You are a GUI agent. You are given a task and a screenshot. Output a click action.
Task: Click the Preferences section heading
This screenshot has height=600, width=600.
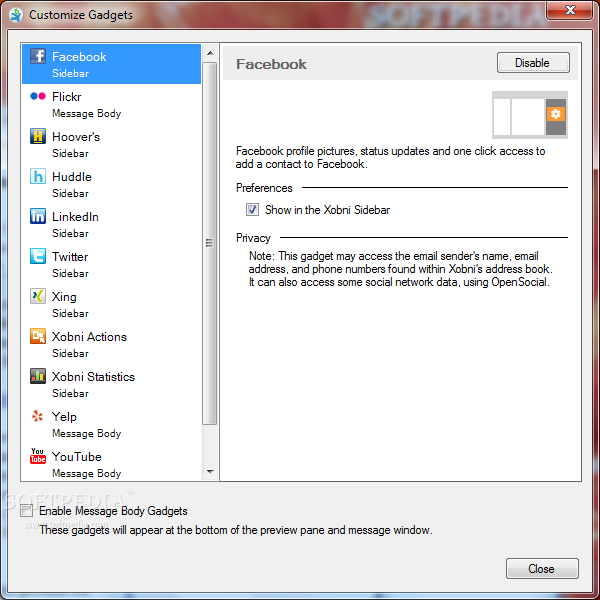tap(264, 188)
